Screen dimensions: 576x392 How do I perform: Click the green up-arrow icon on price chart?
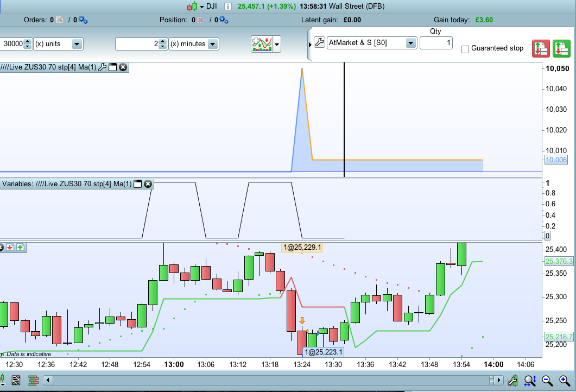pyautogui.click(x=20, y=247)
